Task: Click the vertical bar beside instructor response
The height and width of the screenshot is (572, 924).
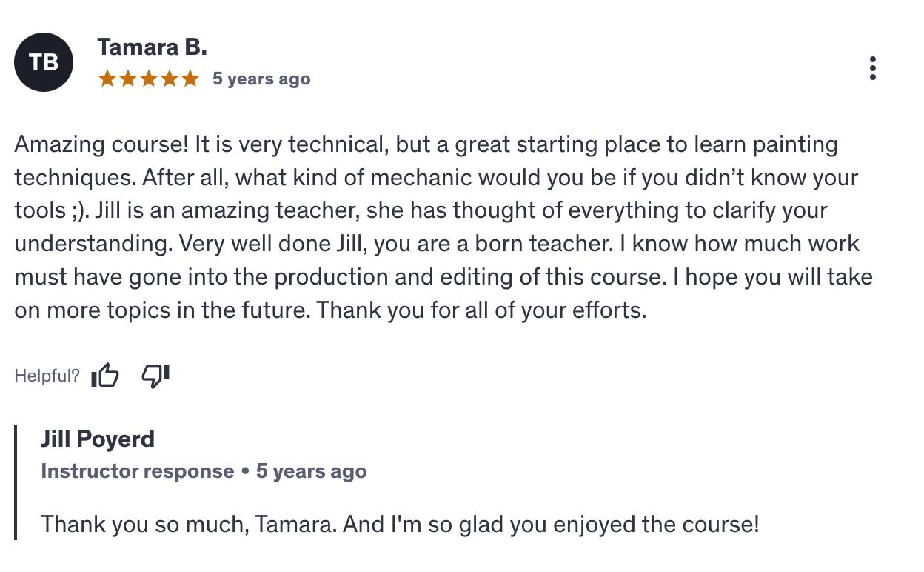Action: click(16, 482)
